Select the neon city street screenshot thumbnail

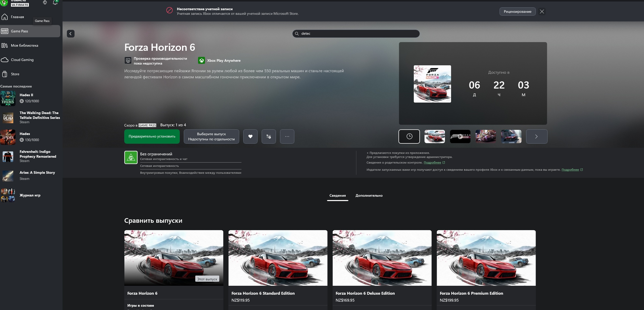[486, 137]
